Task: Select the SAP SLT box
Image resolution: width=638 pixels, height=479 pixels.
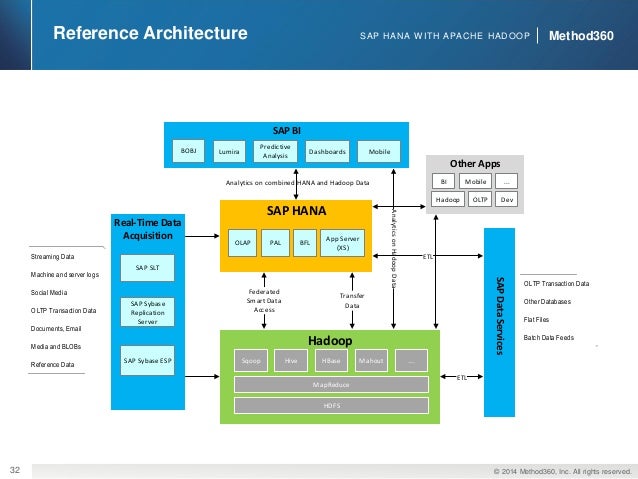Action: click(x=147, y=268)
